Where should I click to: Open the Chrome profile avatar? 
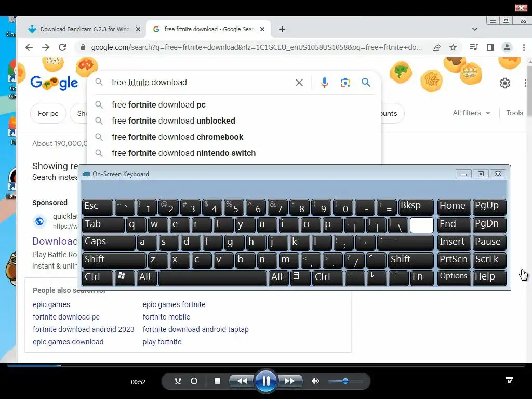point(507,47)
